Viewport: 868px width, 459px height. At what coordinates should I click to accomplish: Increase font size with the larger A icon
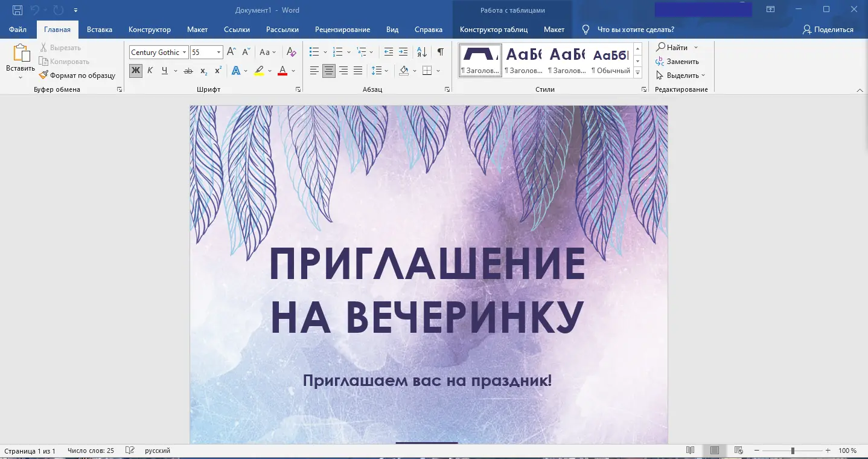coord(231,52)
